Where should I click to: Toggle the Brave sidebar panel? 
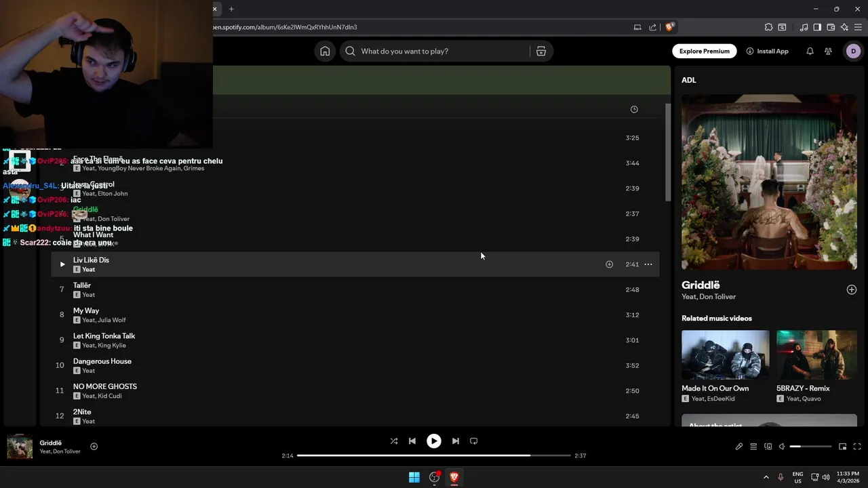(817, 27)
